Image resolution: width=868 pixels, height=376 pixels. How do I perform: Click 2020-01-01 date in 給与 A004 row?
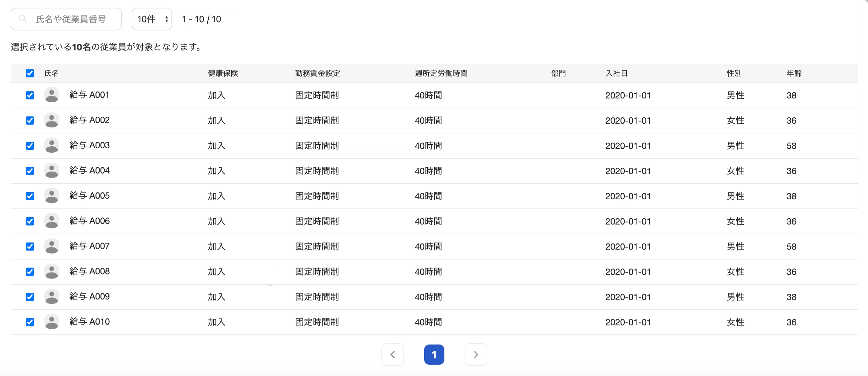[x=628, y=171]
